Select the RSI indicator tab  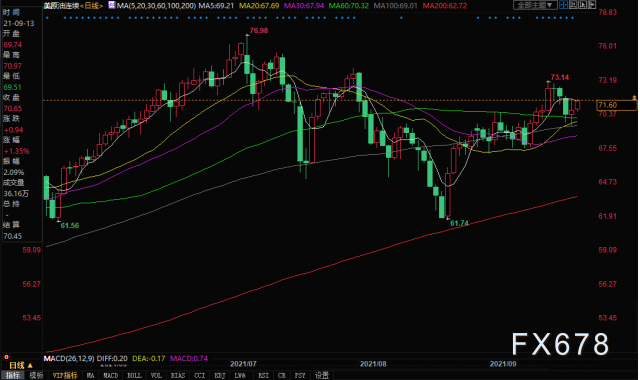click(263, 375)
